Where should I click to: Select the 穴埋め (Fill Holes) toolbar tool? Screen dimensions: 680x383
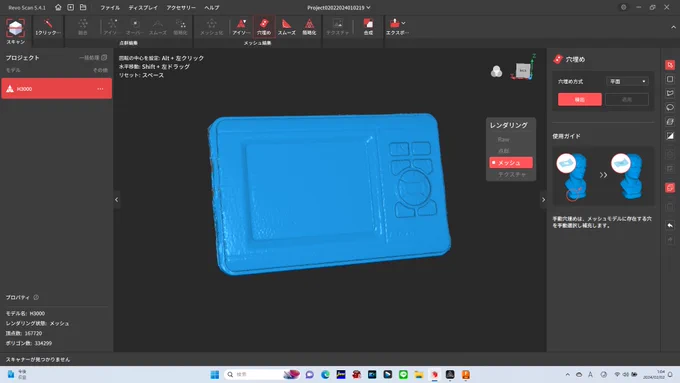[264, 27]
